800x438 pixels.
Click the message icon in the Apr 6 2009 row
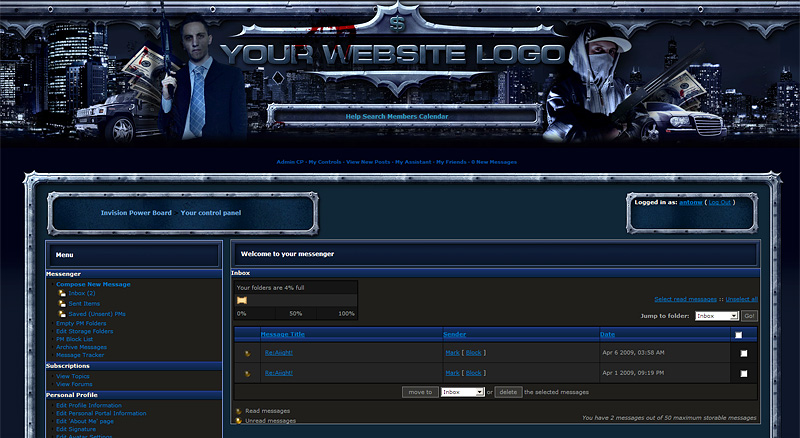pyautogui.click(x=247, y=353)
